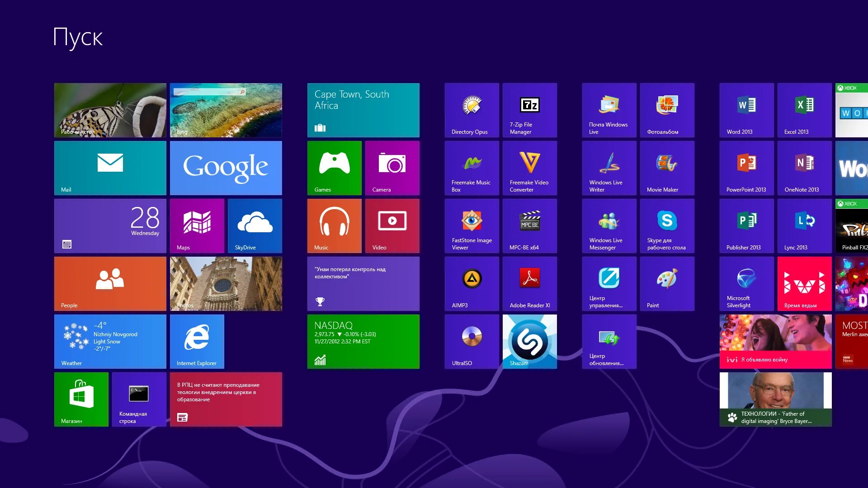Open the Mail live tile
This screenshot has height=488, width=868.
click(x=110, y=168)
